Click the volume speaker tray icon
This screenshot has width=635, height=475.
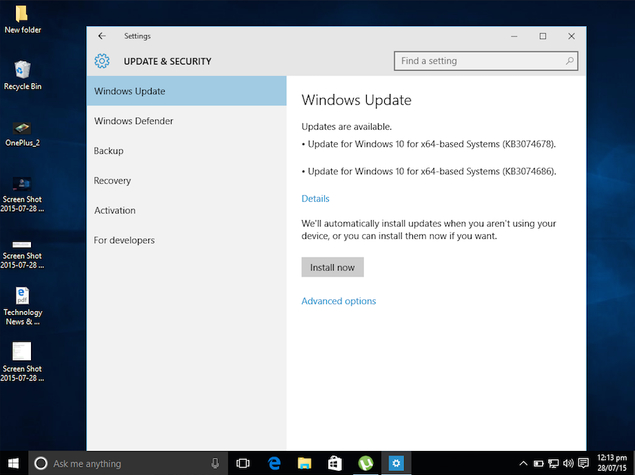(x=568, y=463)
